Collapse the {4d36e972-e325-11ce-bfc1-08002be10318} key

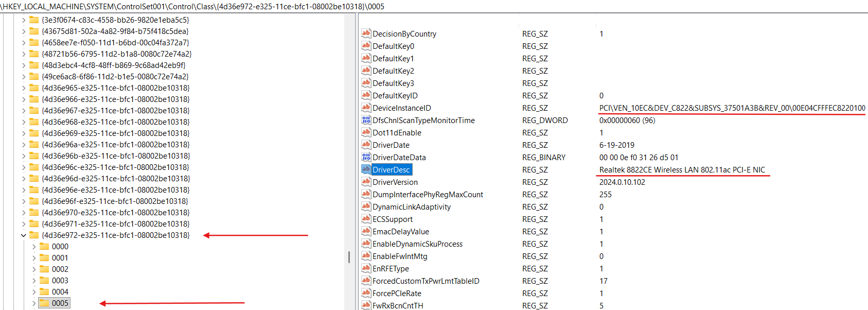point(24,235)
